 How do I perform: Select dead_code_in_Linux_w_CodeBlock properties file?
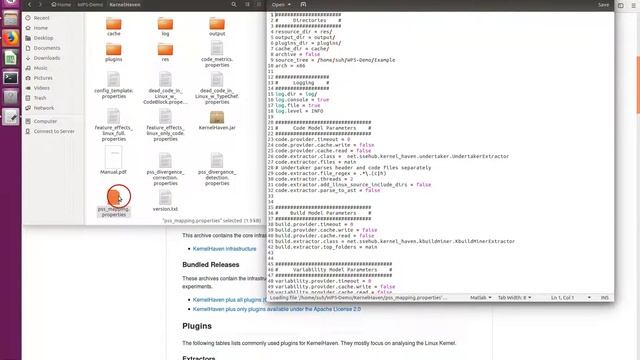tap(165, 79)
